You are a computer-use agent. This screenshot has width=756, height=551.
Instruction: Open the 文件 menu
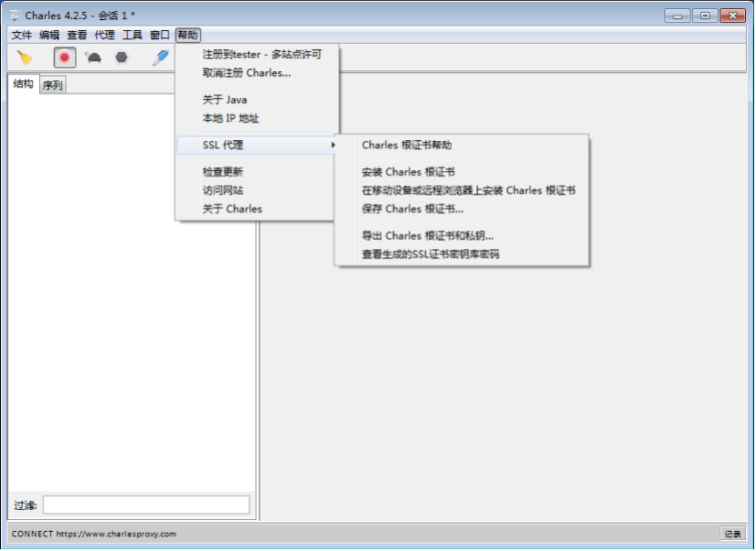tap(22, 35)
